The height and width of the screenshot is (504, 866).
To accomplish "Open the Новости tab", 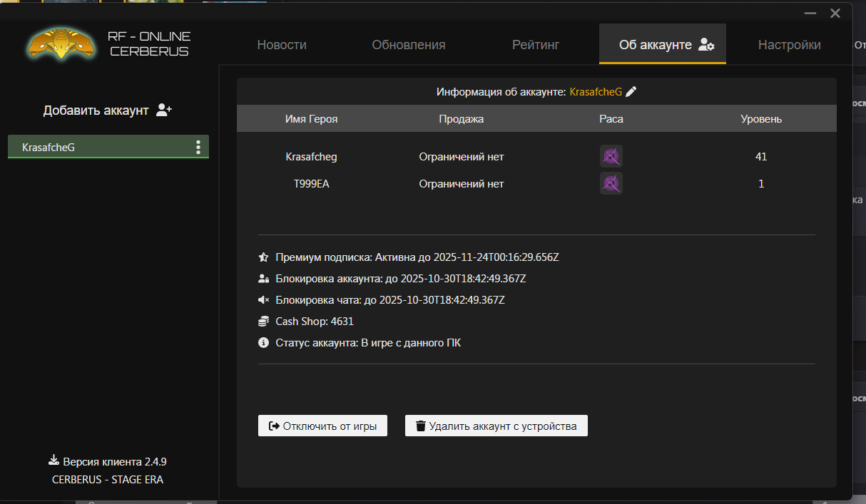I will [x=282, y=45].
